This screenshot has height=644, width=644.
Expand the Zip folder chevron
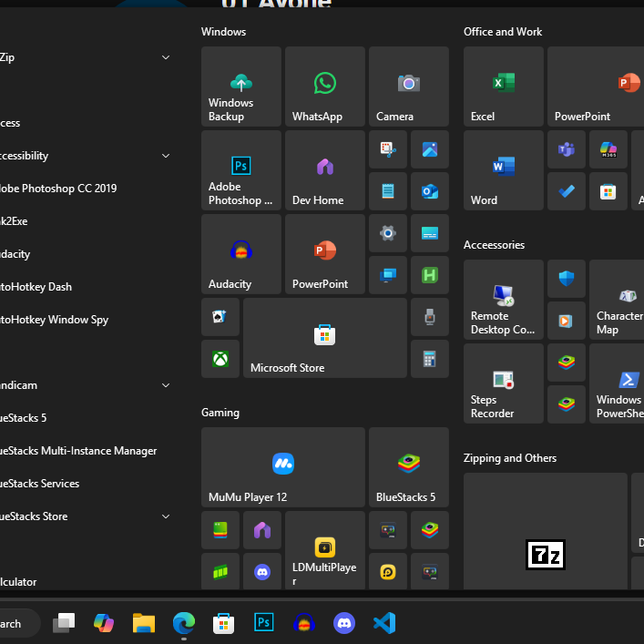coord(166,57)
